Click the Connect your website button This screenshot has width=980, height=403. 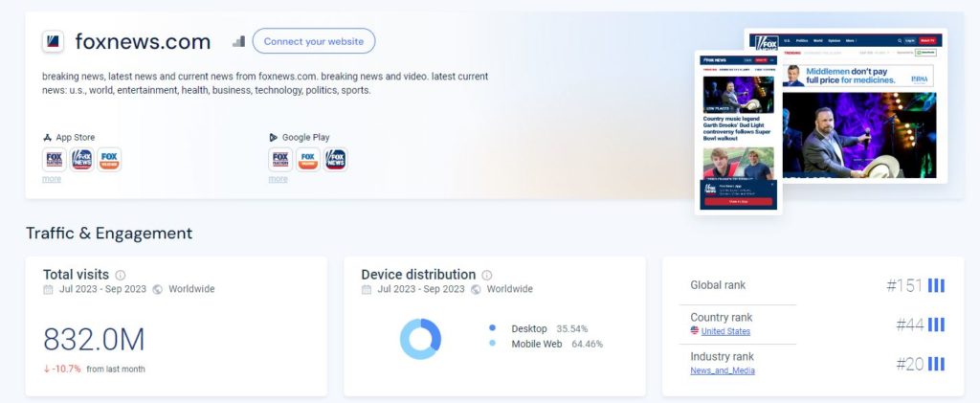(x=314, y=41)
